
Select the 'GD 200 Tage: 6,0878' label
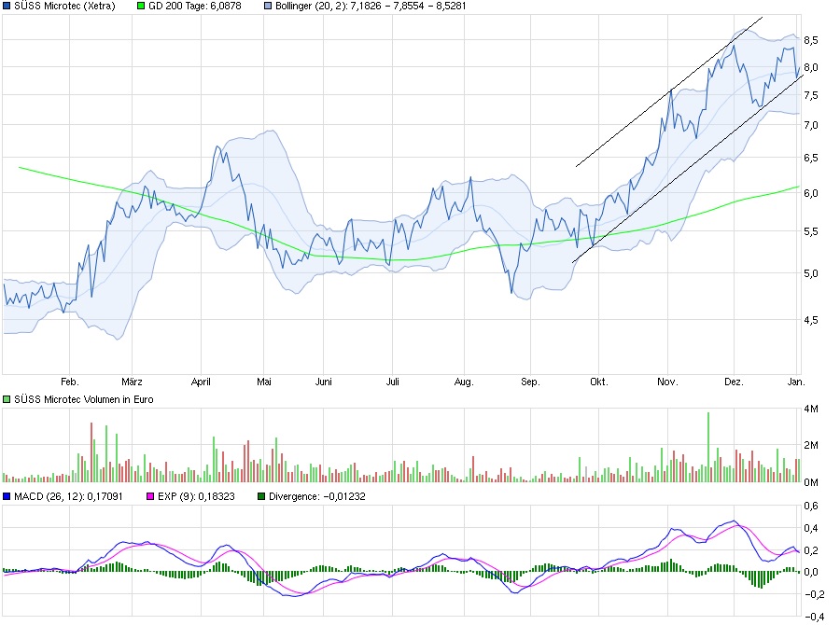(197, 6)
